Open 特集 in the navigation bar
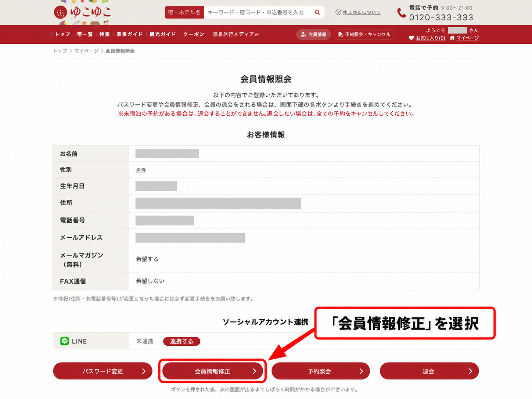 click(104, 34)
